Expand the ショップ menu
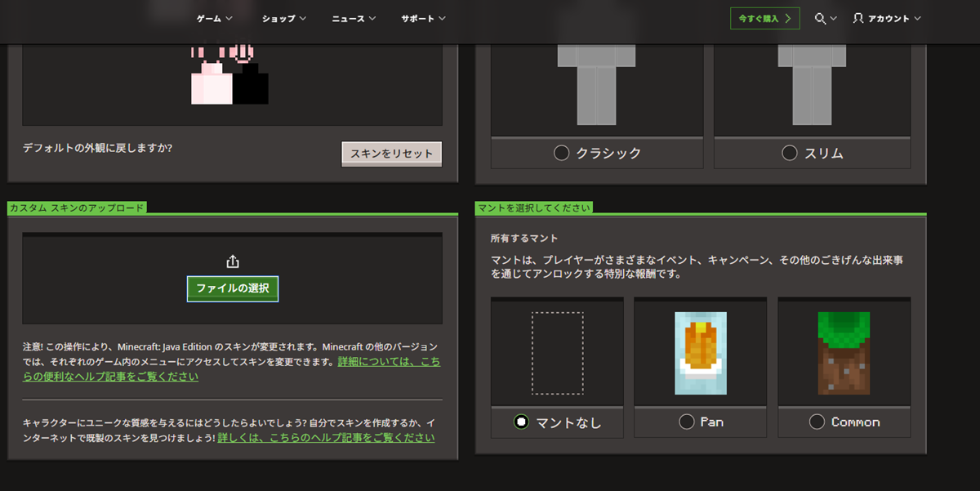 coord(284,18)
